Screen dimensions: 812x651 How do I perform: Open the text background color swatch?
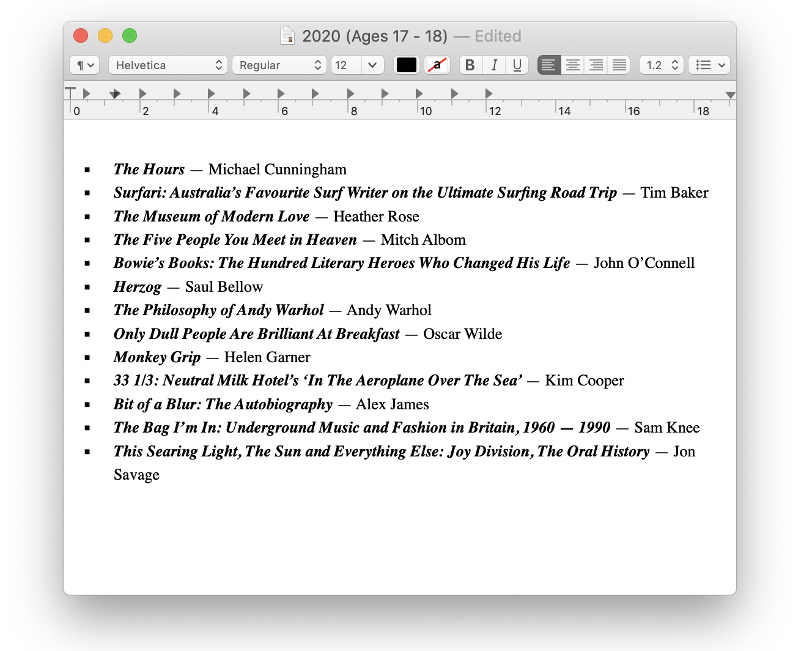pyautogui.click(x=437, y=65)
